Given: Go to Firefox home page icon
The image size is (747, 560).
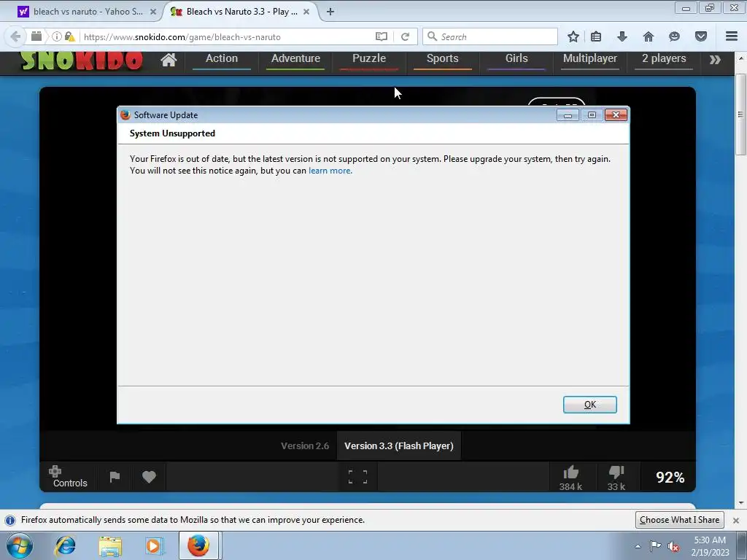Looking at the screenshot, I should click(x=649, y=36).
